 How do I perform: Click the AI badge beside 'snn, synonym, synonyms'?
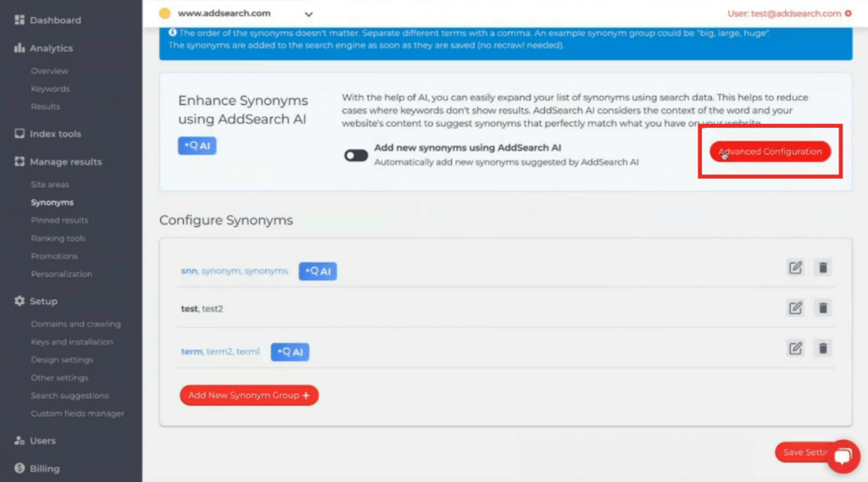coord(318,271)
